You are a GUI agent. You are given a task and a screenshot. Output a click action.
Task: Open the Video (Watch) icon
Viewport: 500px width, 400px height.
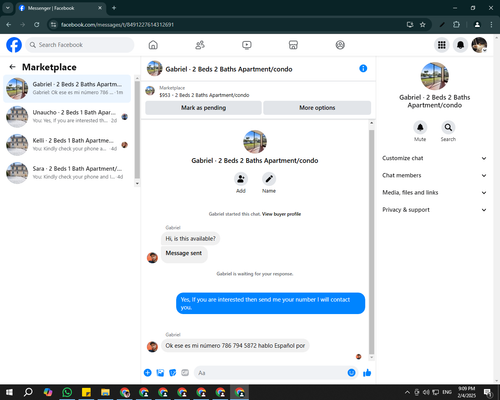247,45
